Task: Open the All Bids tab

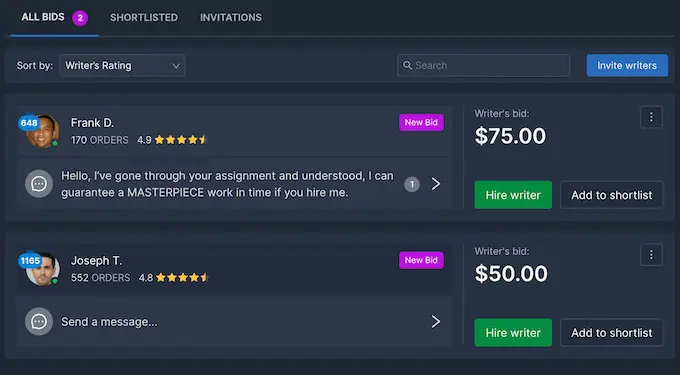Action: point(43,17)
